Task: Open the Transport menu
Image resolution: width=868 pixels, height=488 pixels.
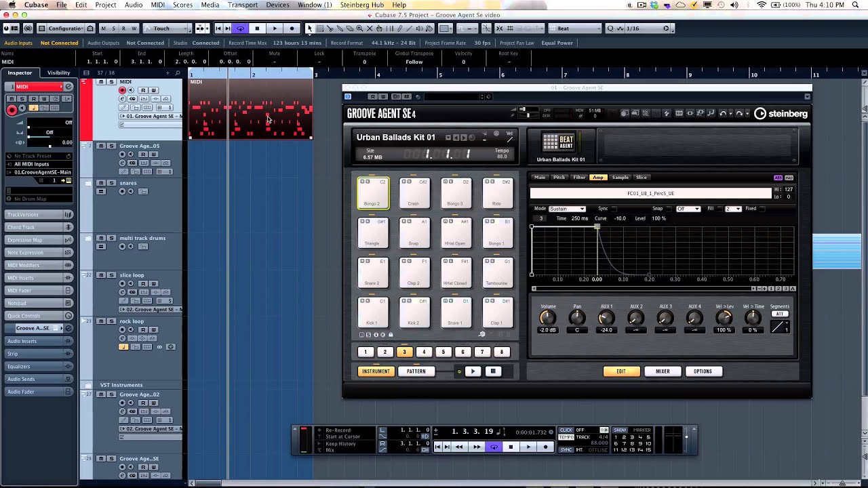Action: click(x=243, y=5)
